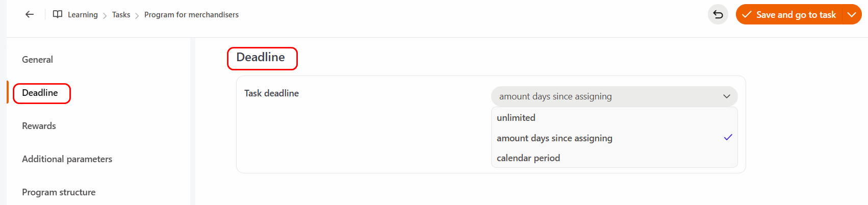The width and height of the screenshot is (868, 205).
Task: Open the General section in sidebar
Action: [x=37, y=60]
